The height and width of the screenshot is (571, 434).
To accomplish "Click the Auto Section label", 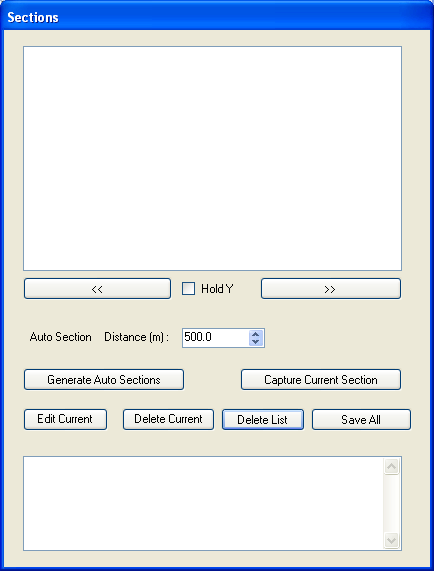I will tap(60, 337).
